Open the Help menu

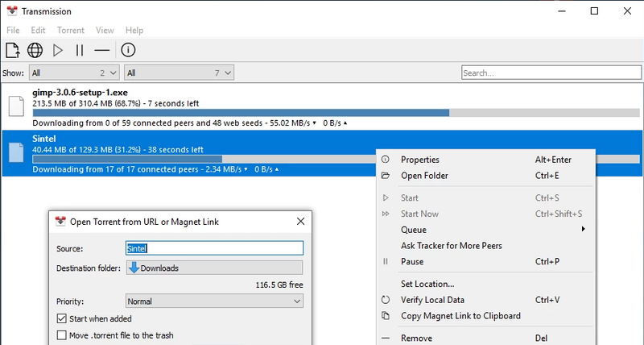(x=134, y=30)
